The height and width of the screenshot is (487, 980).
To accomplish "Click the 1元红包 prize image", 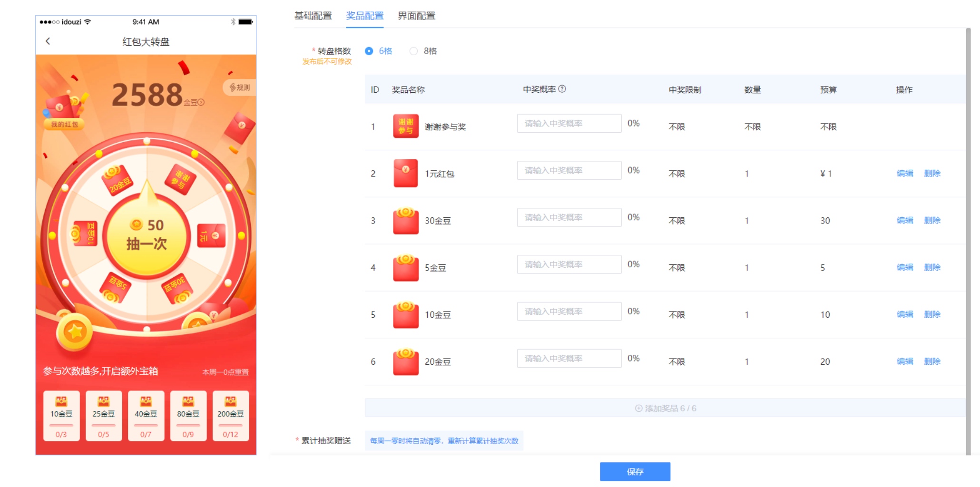I will coord(406,173).
